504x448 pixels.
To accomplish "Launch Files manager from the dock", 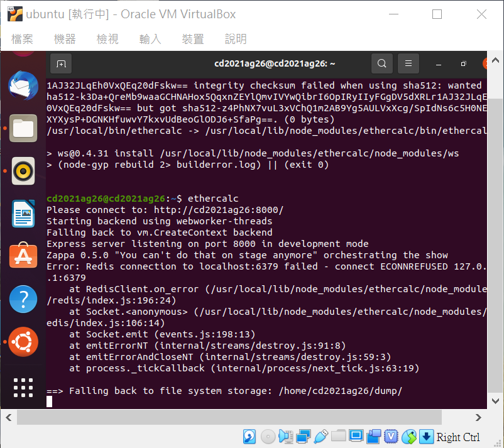I will (23, 128).
